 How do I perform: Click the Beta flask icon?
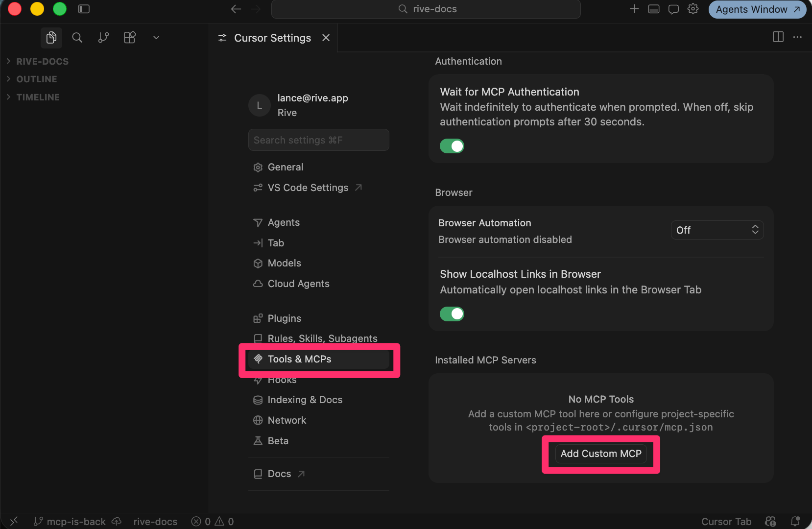click(x=258, y=441)
